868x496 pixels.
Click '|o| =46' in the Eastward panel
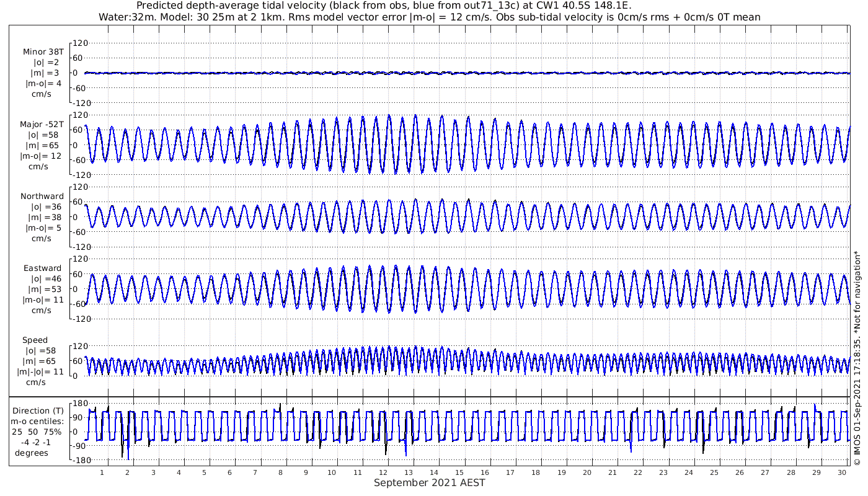coord(46,279)
